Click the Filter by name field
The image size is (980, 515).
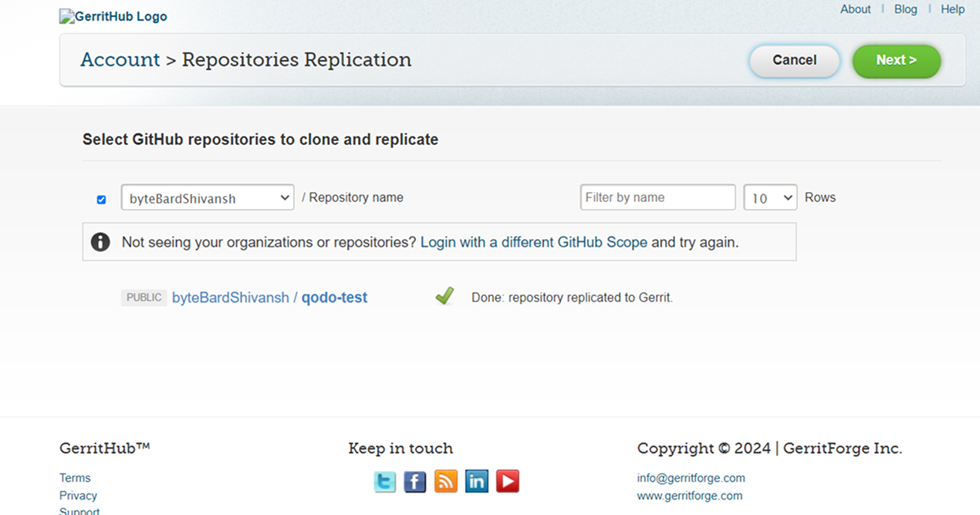click(657, 197)
